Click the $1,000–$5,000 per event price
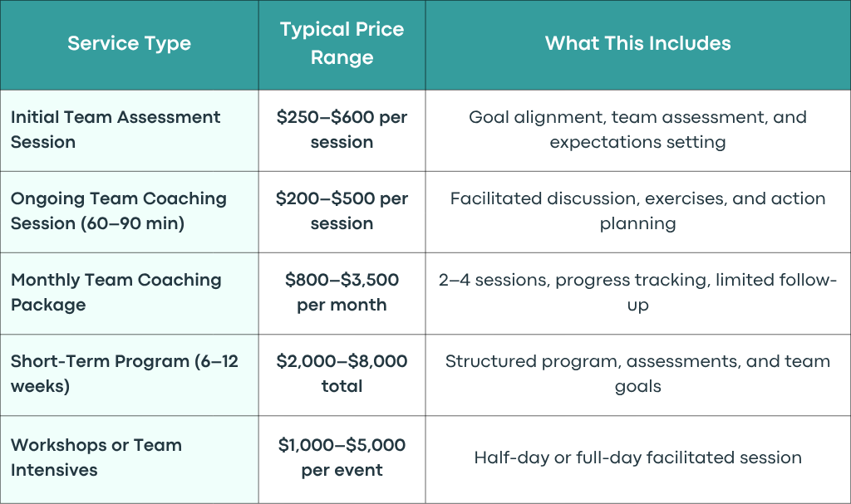Viewport: 851px width, 504px height. (342, 458)
